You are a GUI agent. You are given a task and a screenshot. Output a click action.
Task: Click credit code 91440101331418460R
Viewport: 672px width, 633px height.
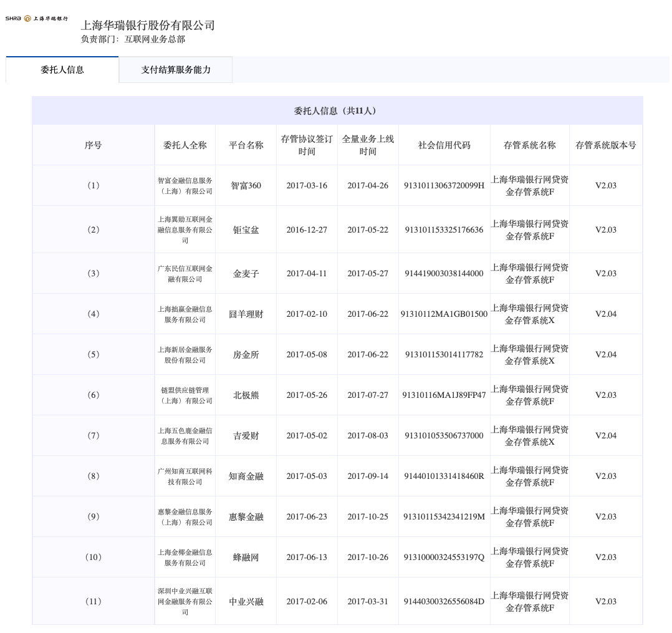coord(444,476)
